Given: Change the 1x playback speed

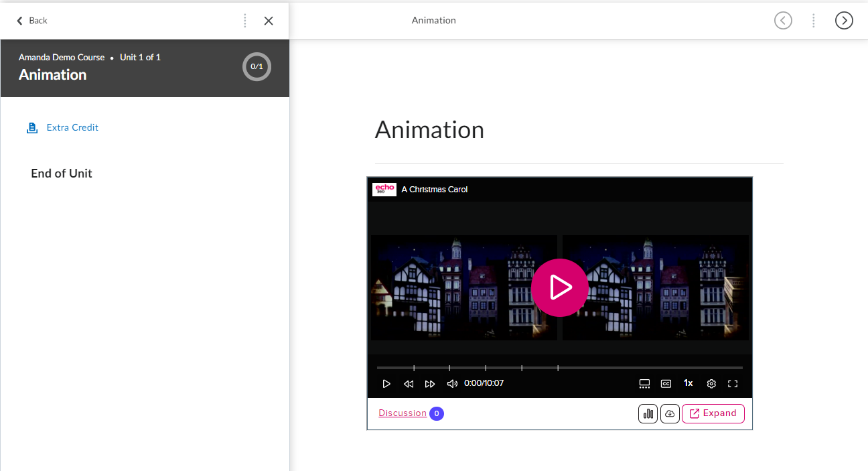Looking at the screenshot, I should tap(688, 383).
